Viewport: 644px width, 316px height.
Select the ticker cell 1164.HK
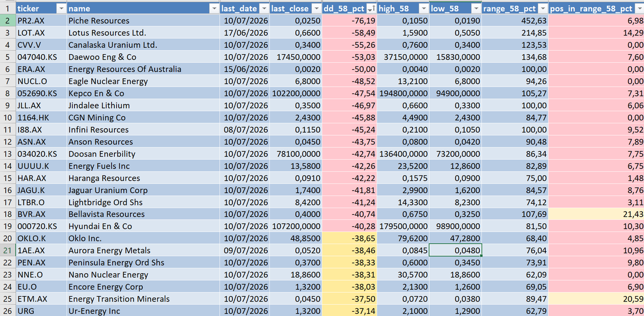[x=41, y=117]
